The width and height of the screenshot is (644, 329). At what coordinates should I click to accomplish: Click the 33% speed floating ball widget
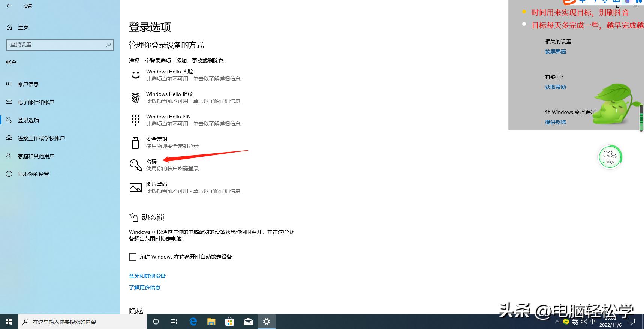[x=610, y=157]
